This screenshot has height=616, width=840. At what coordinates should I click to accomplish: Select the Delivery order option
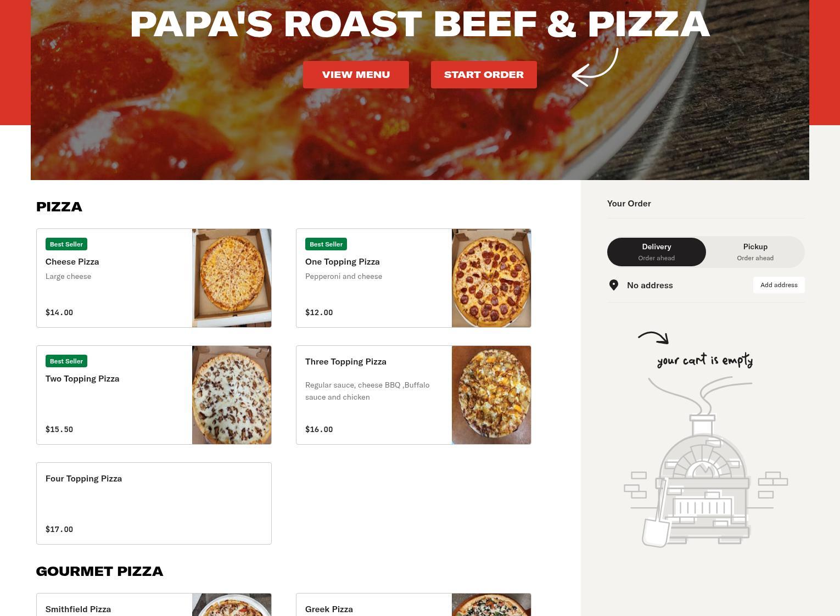pos(657,252)
